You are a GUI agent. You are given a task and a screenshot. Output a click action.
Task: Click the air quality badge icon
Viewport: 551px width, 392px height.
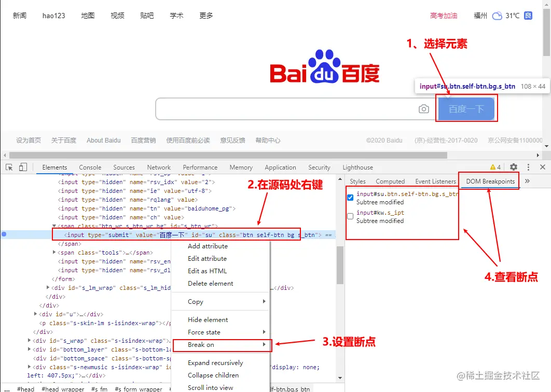click(528, 16)
